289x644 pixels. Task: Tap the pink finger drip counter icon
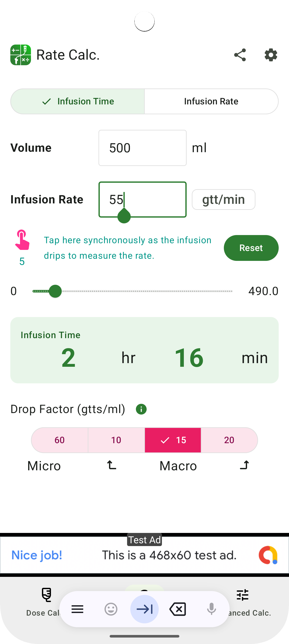tap(22, 240)
